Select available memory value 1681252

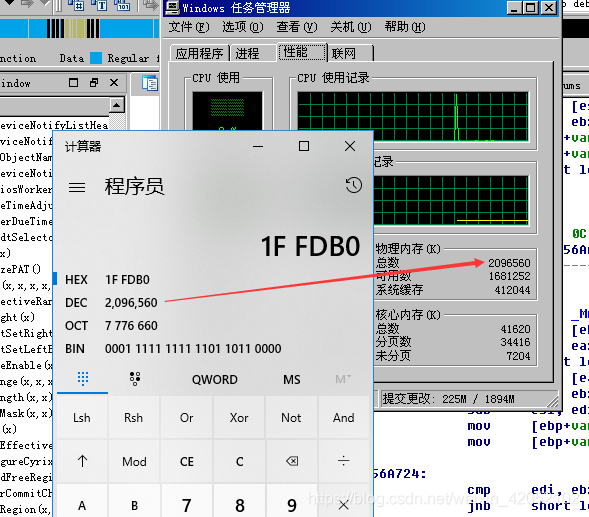(x=509, y=276)
